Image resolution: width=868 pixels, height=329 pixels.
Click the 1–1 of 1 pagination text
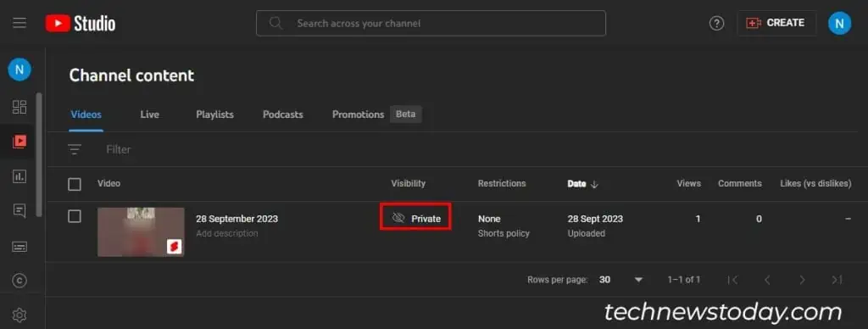pyautogui.click(x=684, y=280)
